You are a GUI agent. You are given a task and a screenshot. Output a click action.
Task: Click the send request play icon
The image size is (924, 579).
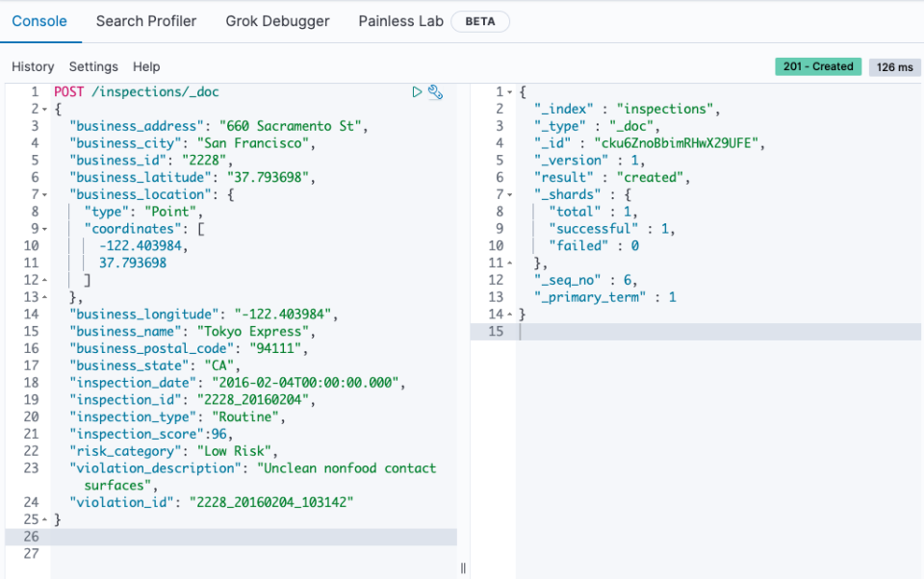coord(416,91)
